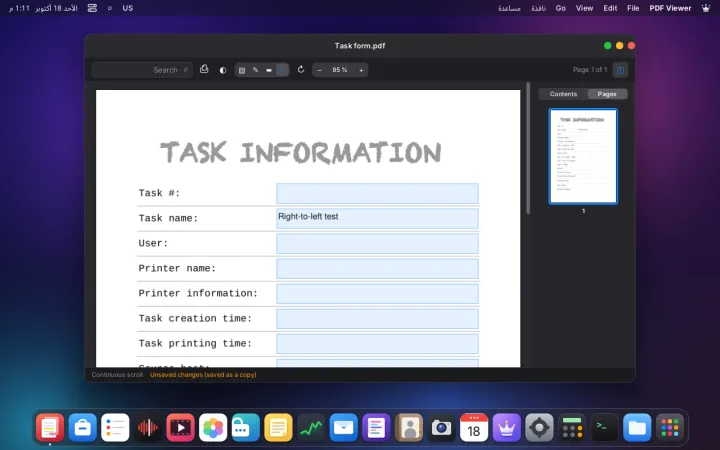
Task: Open the purple text editor app in dock
Action: (x=376, y=428)
